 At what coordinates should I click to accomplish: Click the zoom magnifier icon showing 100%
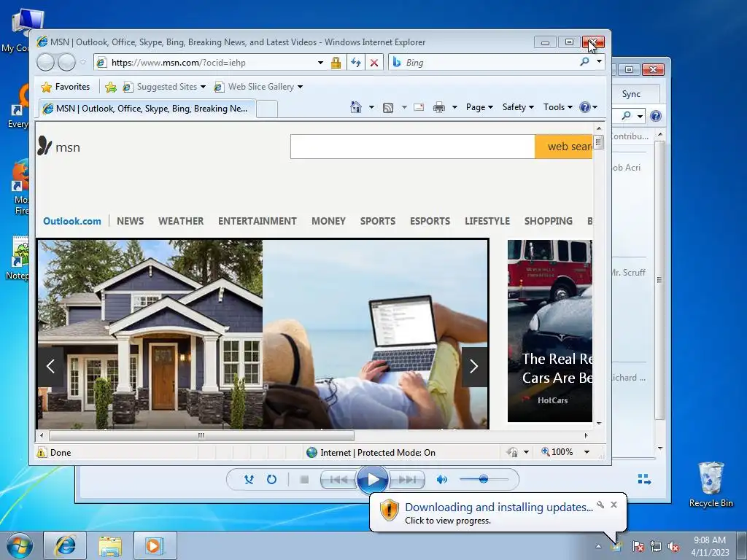pos(546,451)
